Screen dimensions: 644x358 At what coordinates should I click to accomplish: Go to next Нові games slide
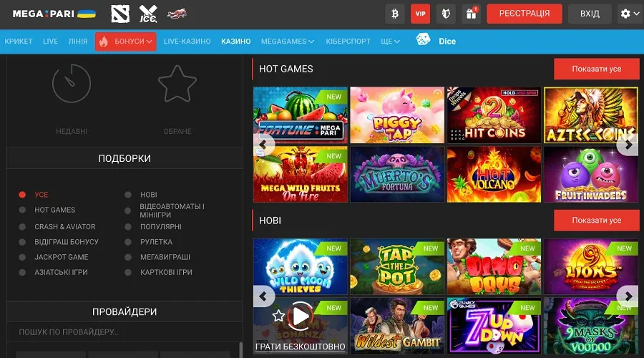[628, 296]
